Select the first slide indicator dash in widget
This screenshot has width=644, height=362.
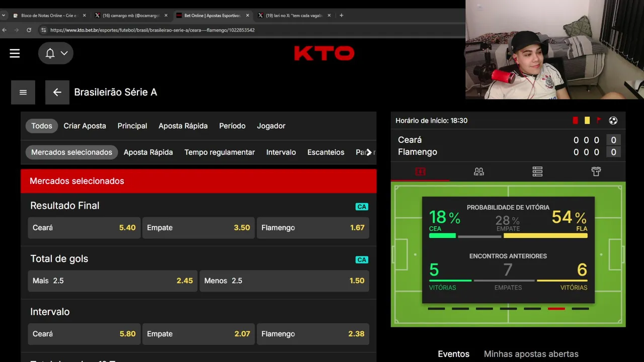(436, 309)
